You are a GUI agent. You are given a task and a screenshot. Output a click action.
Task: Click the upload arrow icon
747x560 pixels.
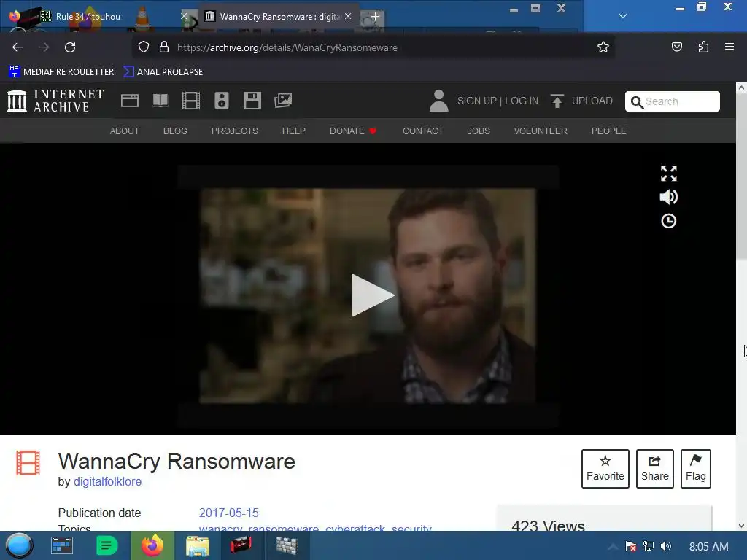pos(557,101)
